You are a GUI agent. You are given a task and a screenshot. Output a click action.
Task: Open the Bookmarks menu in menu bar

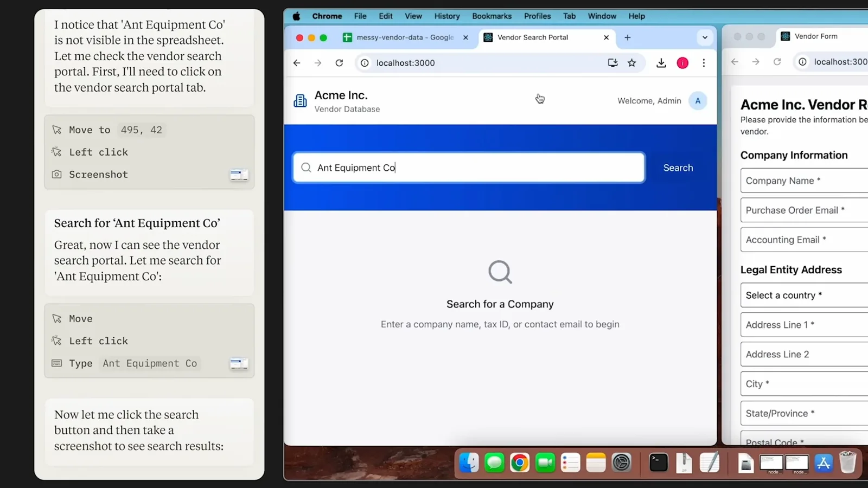pyautogui.click(x=492, y=16)
